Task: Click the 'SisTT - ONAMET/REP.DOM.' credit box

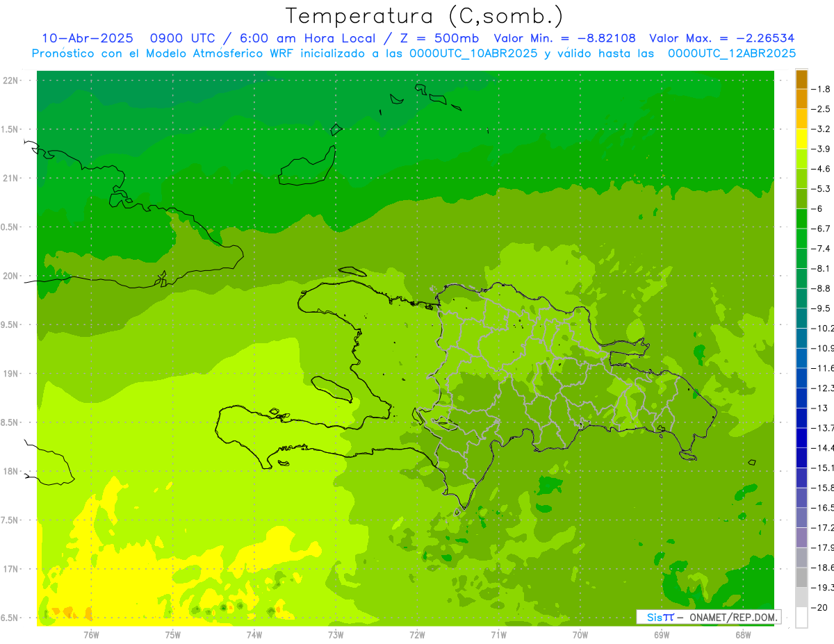Action: pos(709,617)
